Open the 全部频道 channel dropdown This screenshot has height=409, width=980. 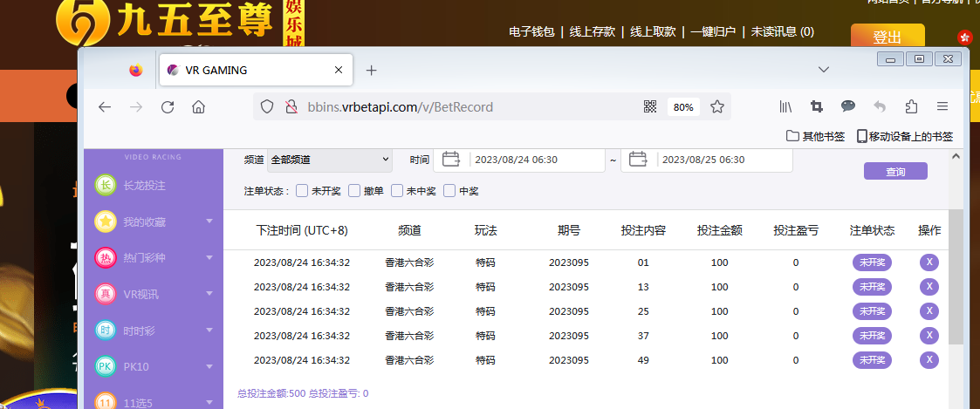click(329, 160)
